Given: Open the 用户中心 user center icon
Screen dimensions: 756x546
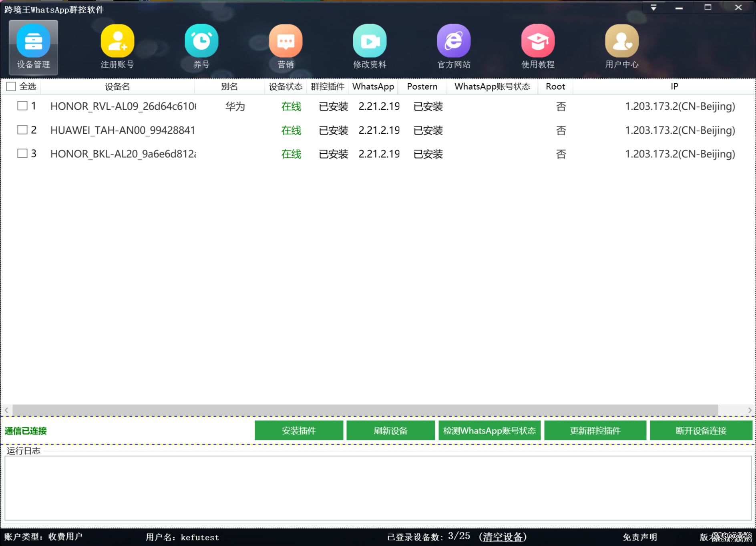Looking at the screenshot, I should click(622, 47).
